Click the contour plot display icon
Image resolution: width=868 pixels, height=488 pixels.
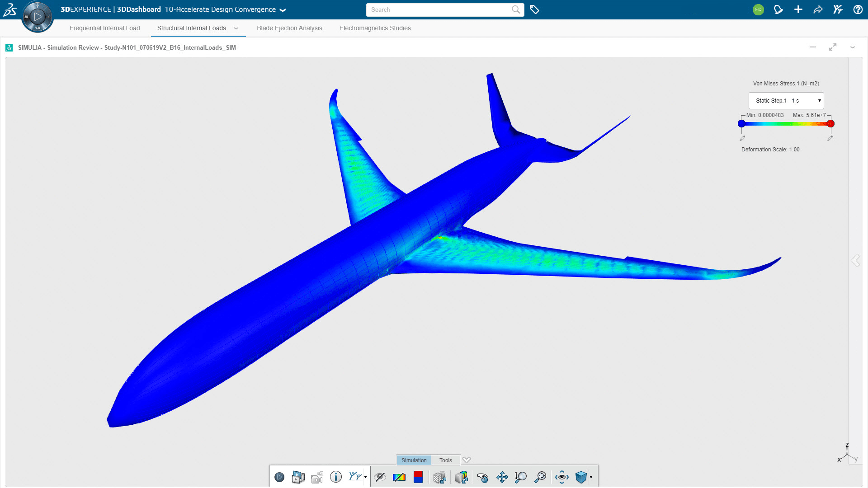click(399, 477)
